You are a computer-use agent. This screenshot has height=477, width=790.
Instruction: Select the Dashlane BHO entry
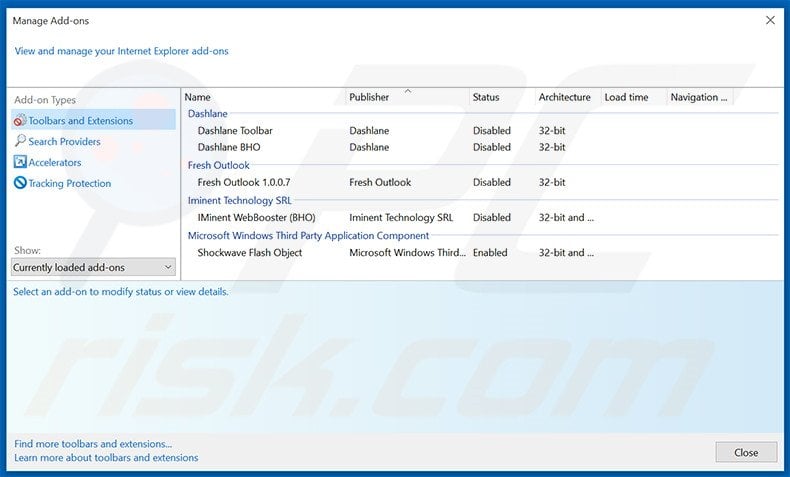pyautogui.click(x=229, y=147)
